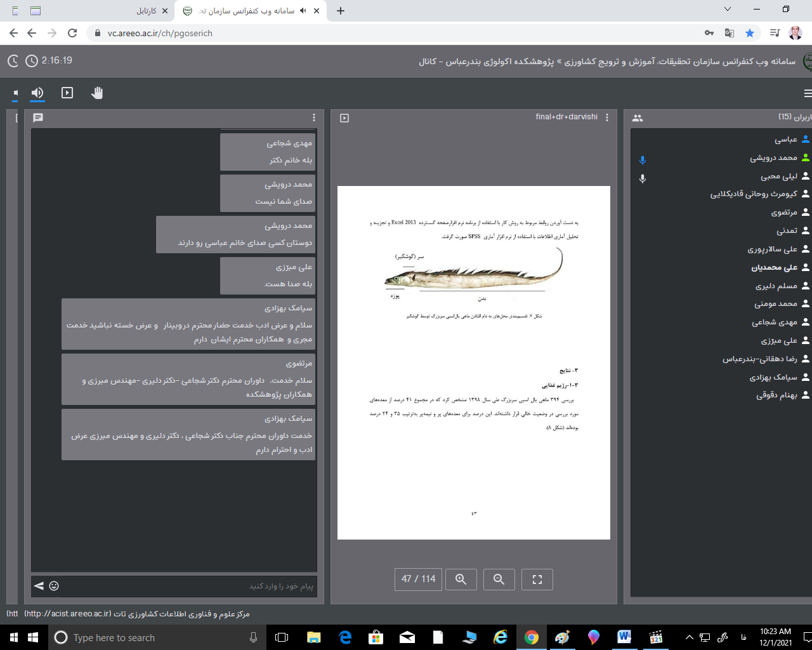Enter fullscreen mode for the document
The height and width of the screenshot is (650, 812).
tap(537, 579)
